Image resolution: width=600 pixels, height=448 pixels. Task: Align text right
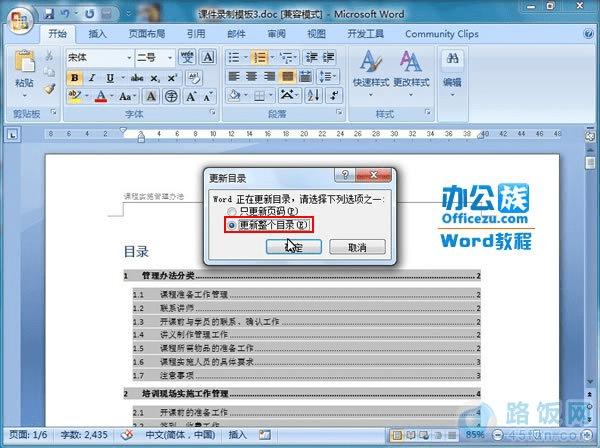(269, 77)
